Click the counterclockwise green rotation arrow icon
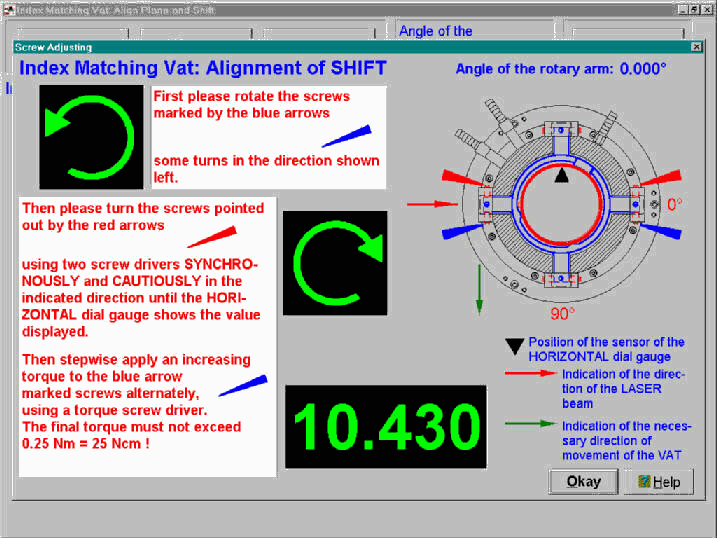The width and height of the screenshot is (717, 538). point(91,137)
